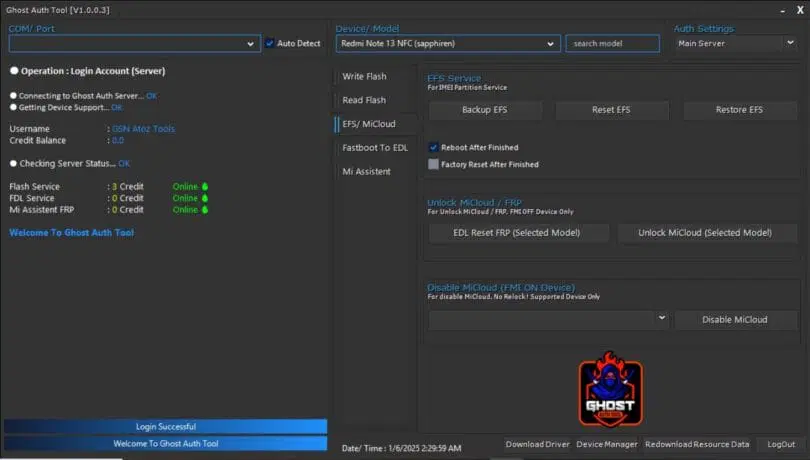
Task: Click the Ghost logo image
Action: [611, 389]
